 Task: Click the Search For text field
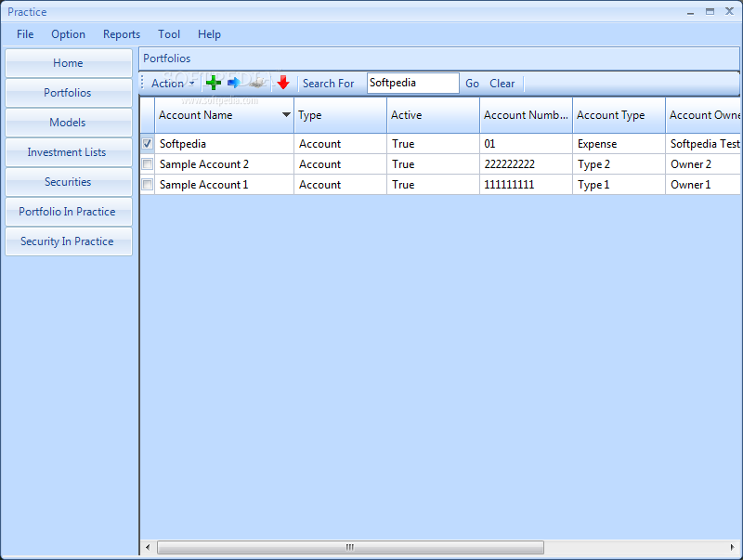[x=412, y=83]
